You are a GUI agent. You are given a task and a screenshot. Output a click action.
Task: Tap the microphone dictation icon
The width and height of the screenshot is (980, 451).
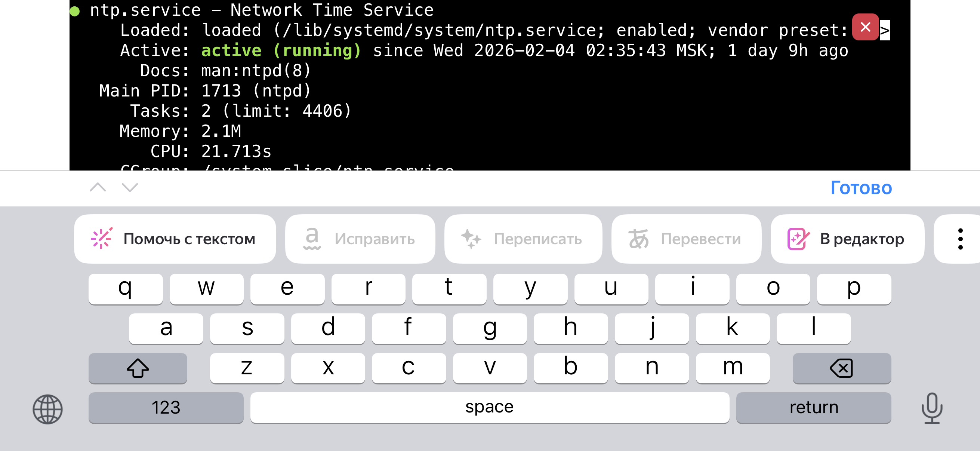tap(932, 408)
